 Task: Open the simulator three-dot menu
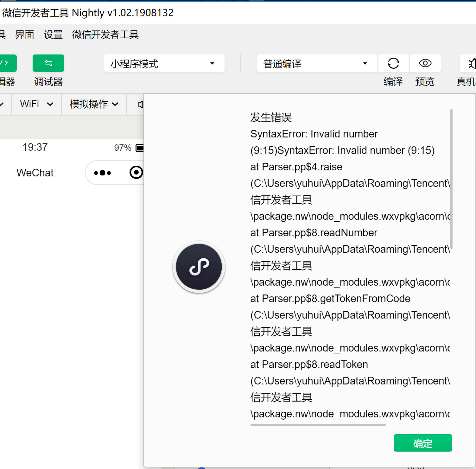pos(102,173)
